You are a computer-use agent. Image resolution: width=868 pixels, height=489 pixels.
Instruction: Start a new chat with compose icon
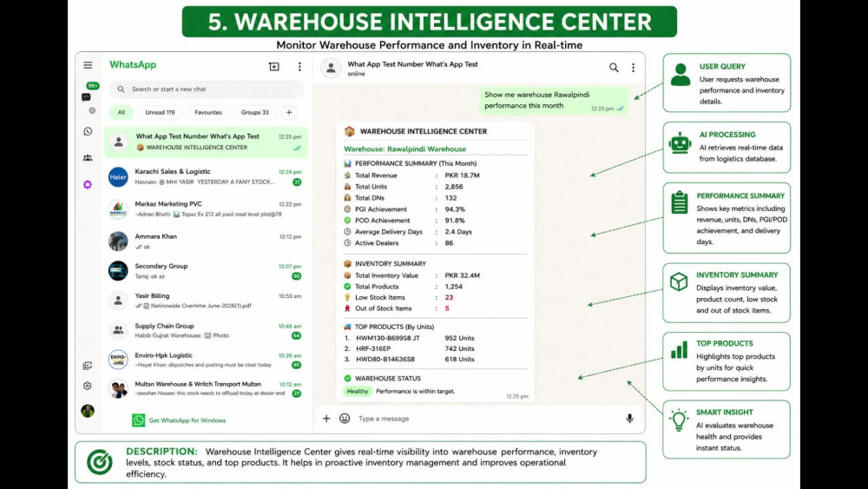point(274,67)
